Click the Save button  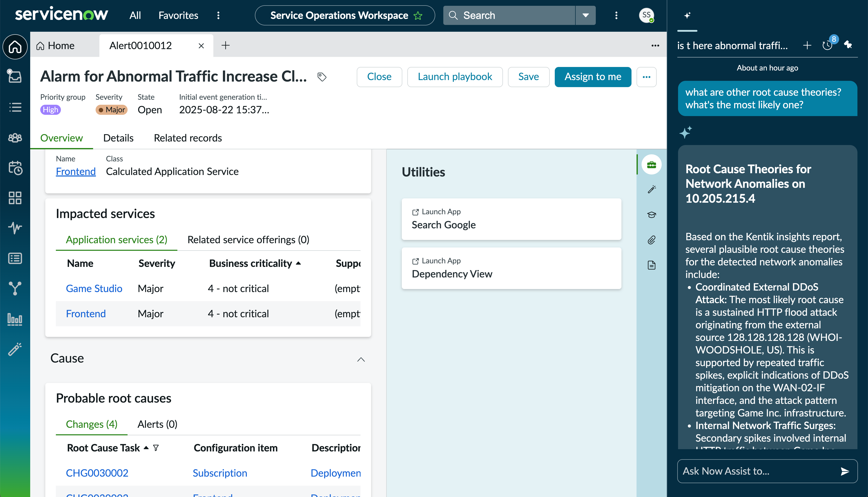[x=528, y=77]
